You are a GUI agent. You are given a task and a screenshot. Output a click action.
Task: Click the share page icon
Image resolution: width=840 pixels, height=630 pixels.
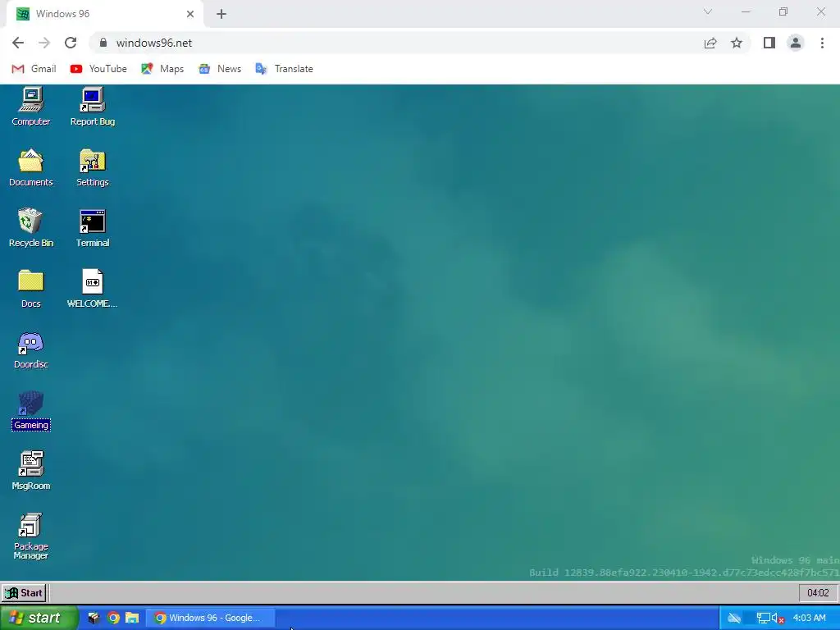pyautogui.click(x=710, y=43)
